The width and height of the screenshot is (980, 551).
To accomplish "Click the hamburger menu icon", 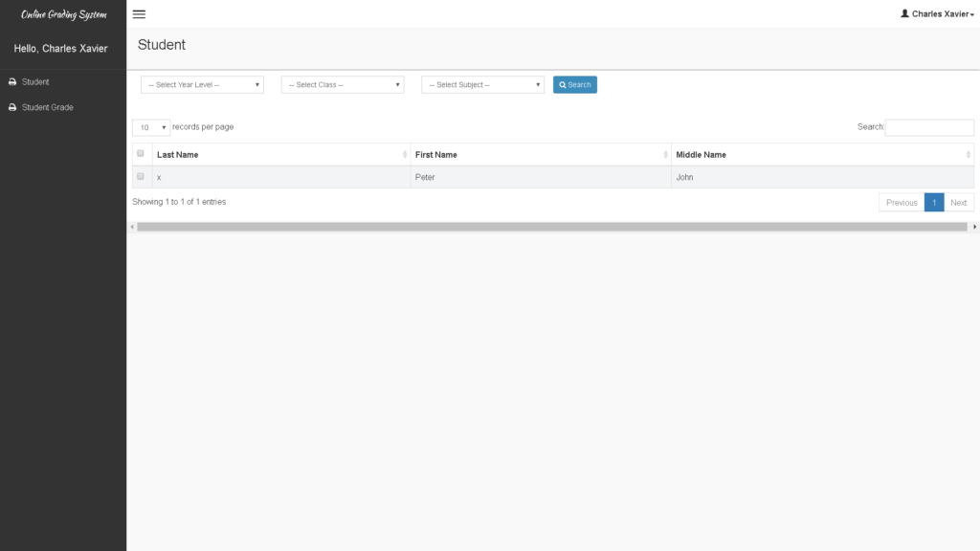I will 139,14.
